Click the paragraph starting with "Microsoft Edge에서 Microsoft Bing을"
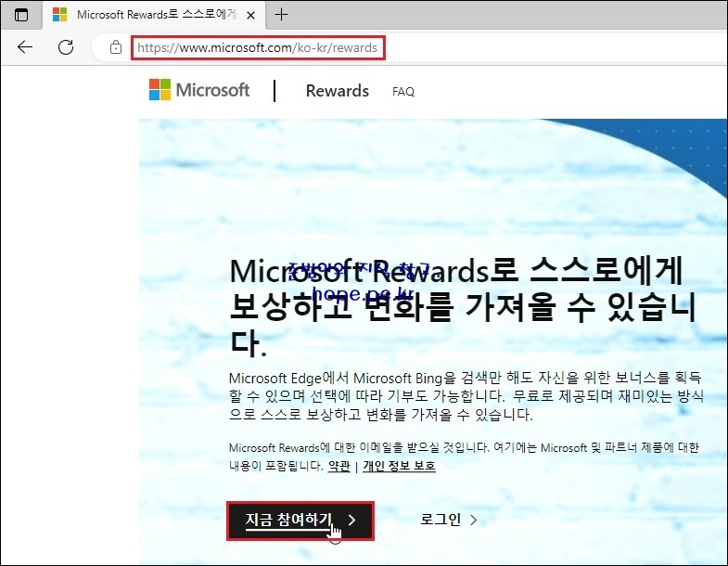 coord(466,396)
